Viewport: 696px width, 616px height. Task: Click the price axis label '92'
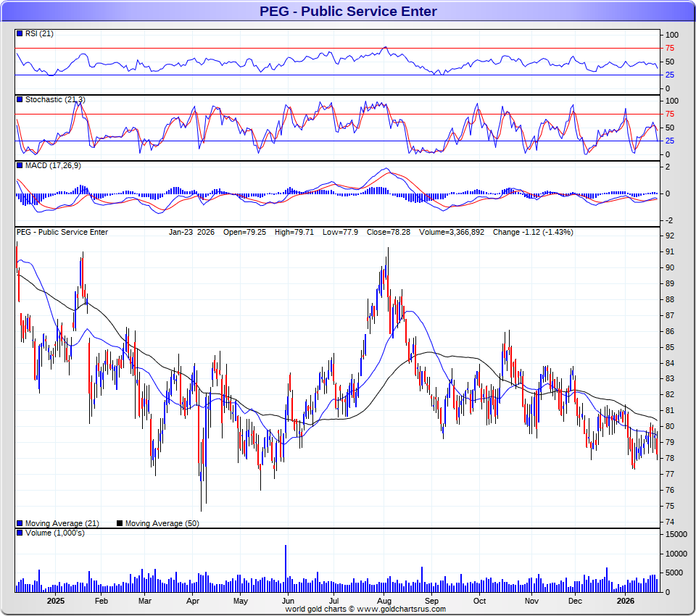click(670, 236)
